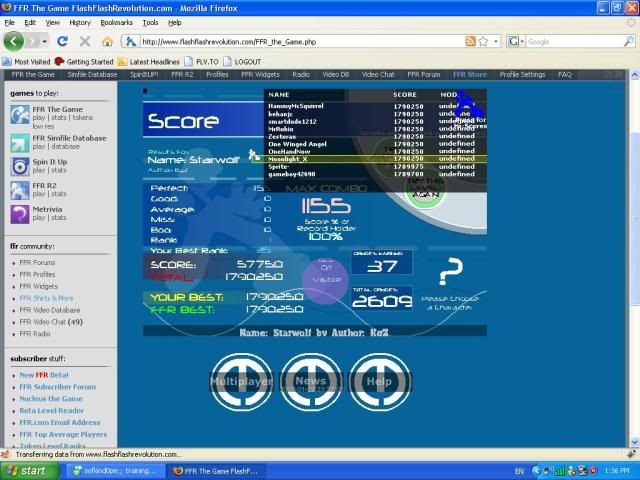Open the back/forward history dropdown arrow
The image size is (640, 480).
[x=42, y=42]
